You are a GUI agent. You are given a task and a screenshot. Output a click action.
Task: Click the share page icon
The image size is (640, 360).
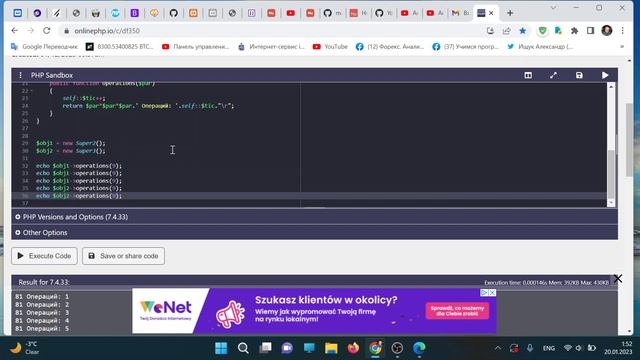(507, 31)
